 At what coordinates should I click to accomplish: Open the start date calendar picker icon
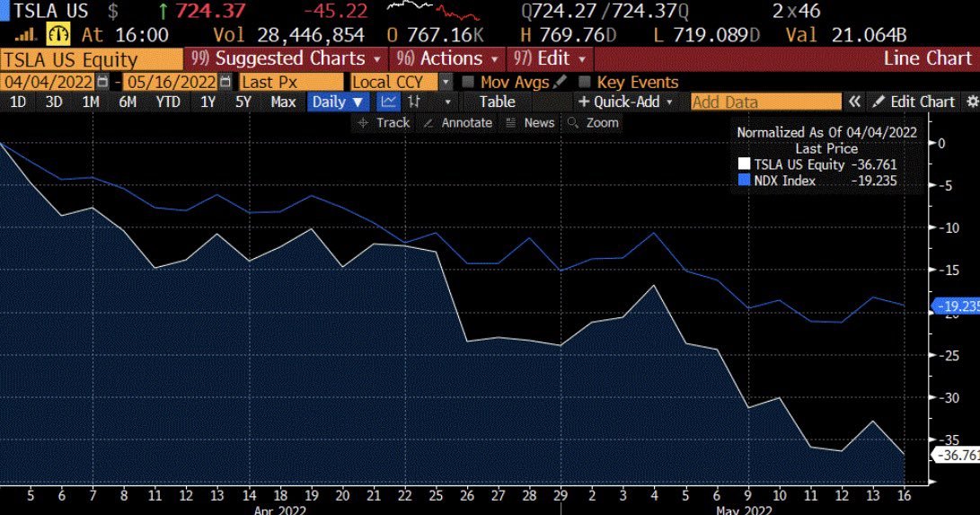[x=103, y=82]
